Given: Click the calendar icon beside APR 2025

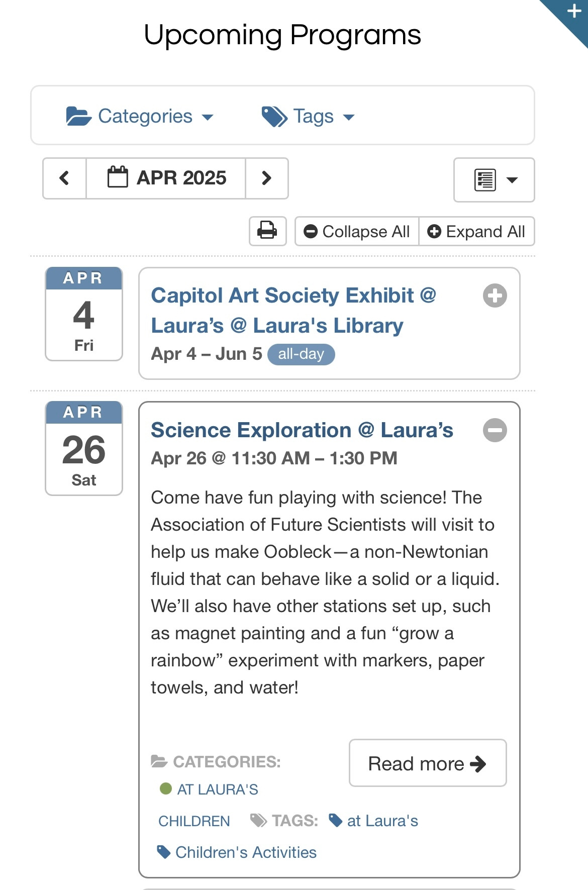Looking at the screenshot, I should pos(118,177).
